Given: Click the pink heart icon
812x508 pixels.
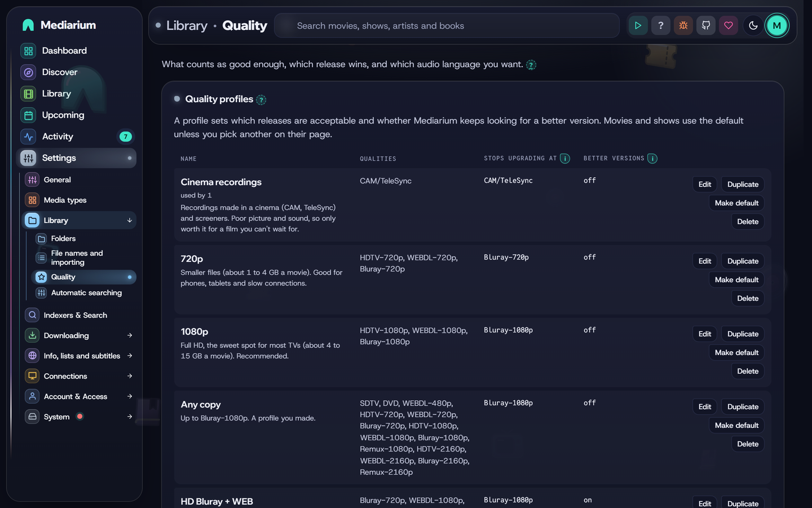Looking at the screenshot, I should click(728, 25).
